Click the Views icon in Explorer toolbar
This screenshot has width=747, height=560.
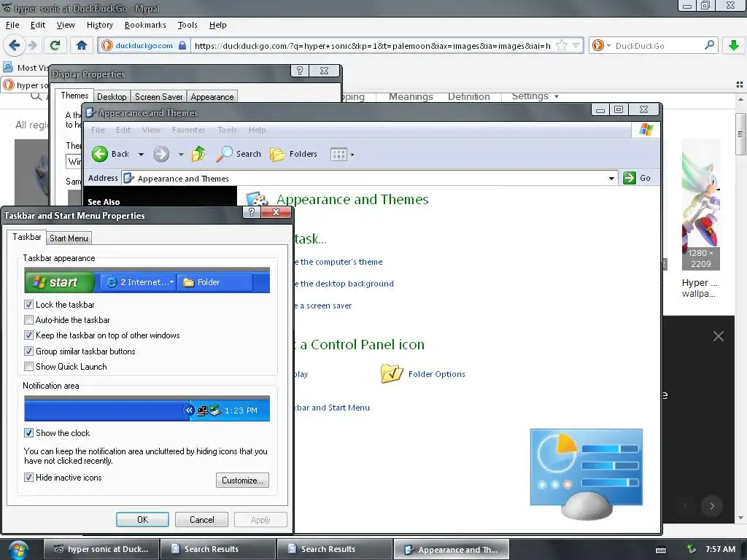(338, 155)
